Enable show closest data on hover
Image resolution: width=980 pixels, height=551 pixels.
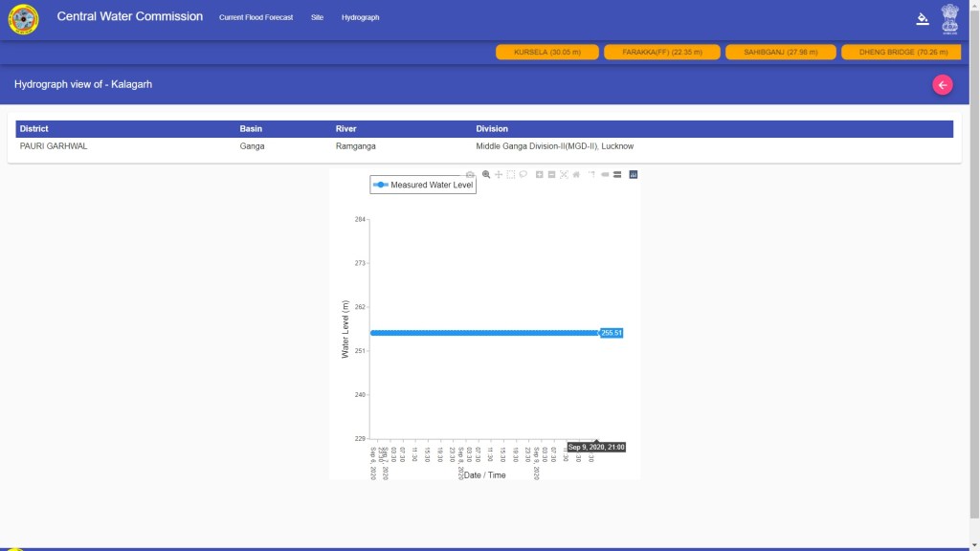point(605,175)
